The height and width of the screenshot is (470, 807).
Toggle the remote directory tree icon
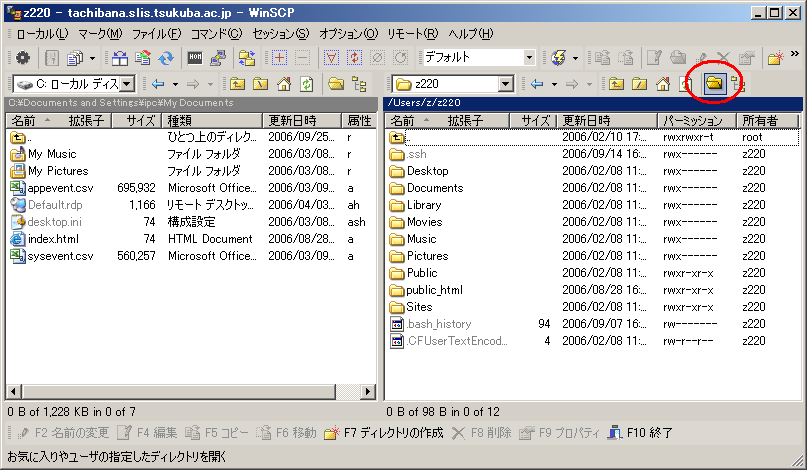click(738, 84)
